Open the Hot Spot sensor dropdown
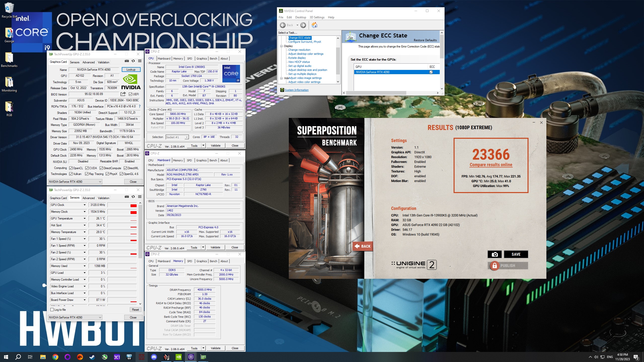The image size is (644, 362). (x=85, y=225)
